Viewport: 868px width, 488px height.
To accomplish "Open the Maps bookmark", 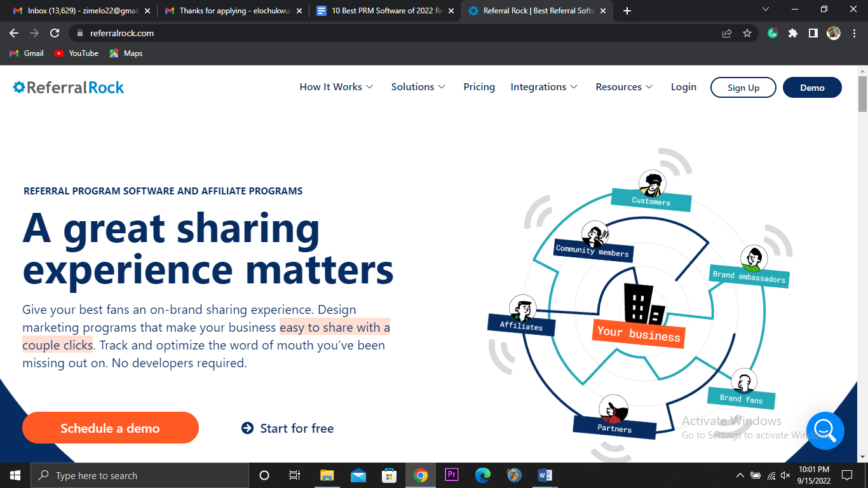I will (x=126, y=53).
